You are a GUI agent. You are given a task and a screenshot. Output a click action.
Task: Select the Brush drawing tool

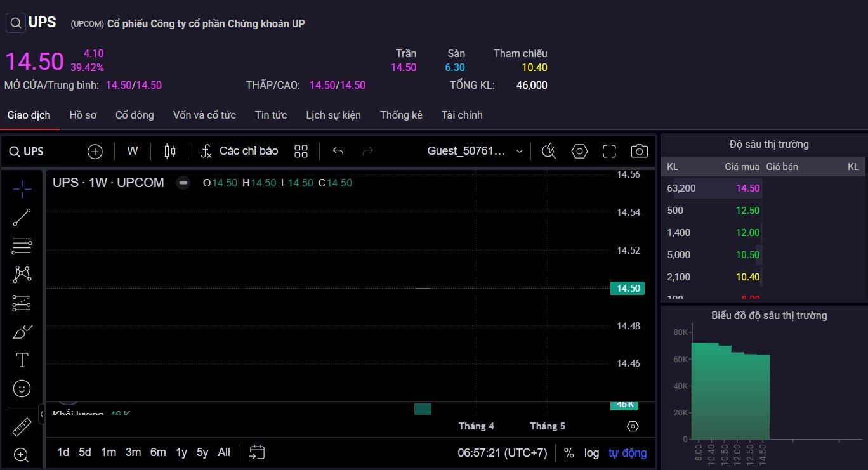pos(22,331)
